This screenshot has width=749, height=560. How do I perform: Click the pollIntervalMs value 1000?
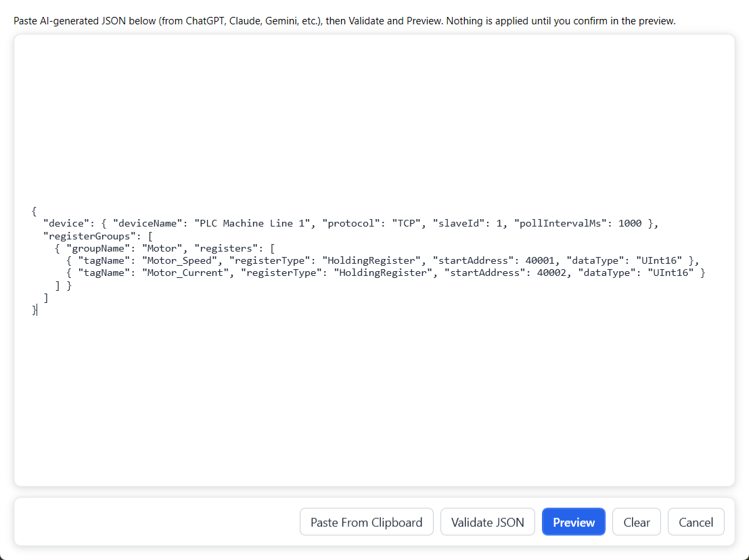(x=630, y=223)
